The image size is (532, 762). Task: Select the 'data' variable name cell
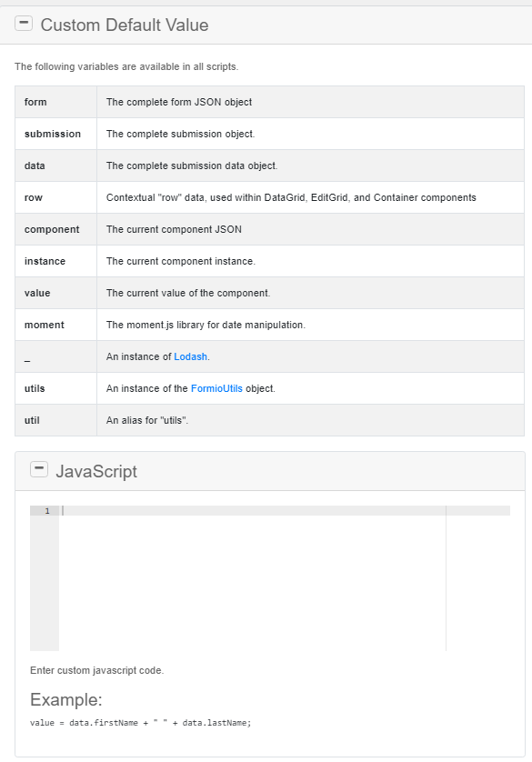pyautogui.click(x=55, y=165)
